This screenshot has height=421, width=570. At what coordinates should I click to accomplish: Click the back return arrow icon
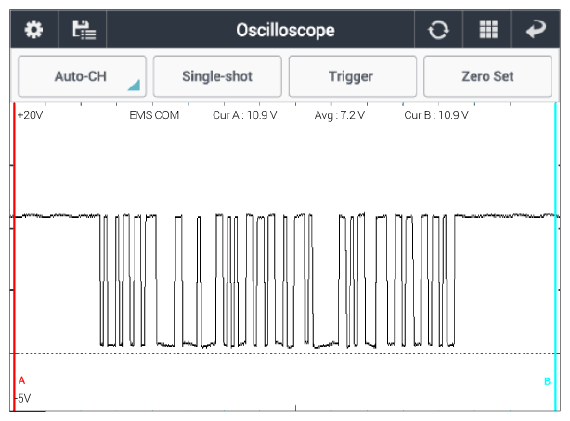coord(536,29)
